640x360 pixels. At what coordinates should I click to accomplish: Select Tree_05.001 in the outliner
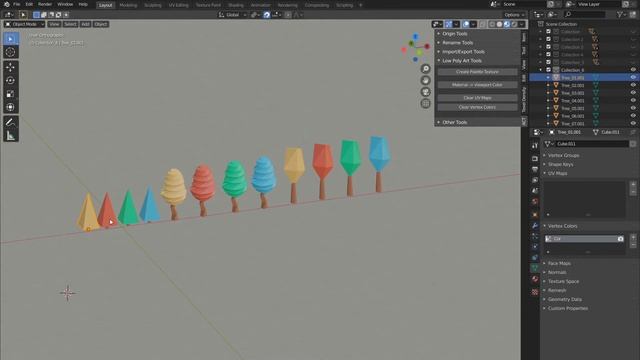572,109
